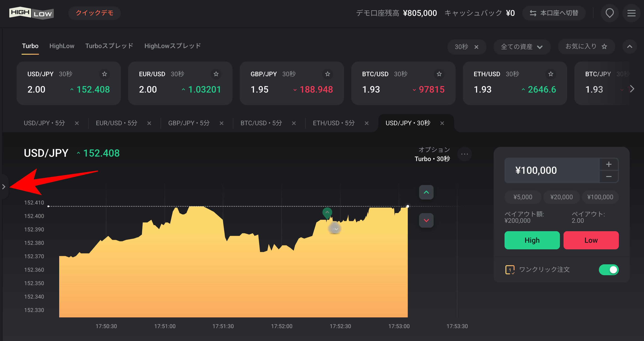This screenshot has height=341, width=644.
Task: Close the USD/JPY・5分 tab
Action: (x=77, y=123)
